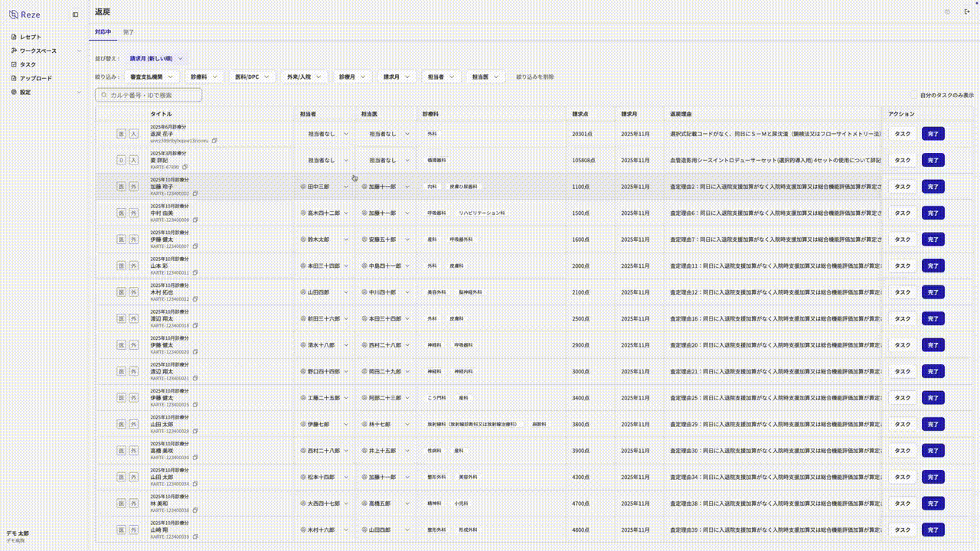Screen dimensions: 980x551
Task: Open レセプト from the sidebar
Action: tap(31, 37)
